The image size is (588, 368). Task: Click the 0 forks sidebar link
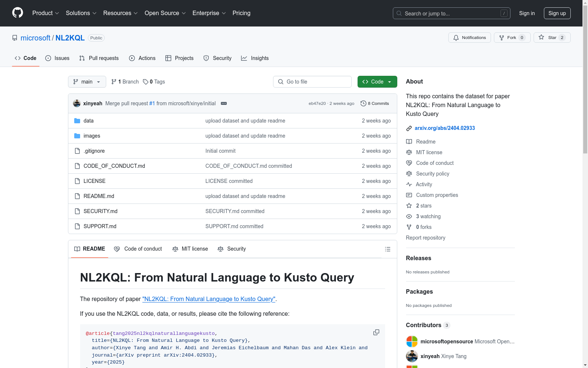click(424, 227)
